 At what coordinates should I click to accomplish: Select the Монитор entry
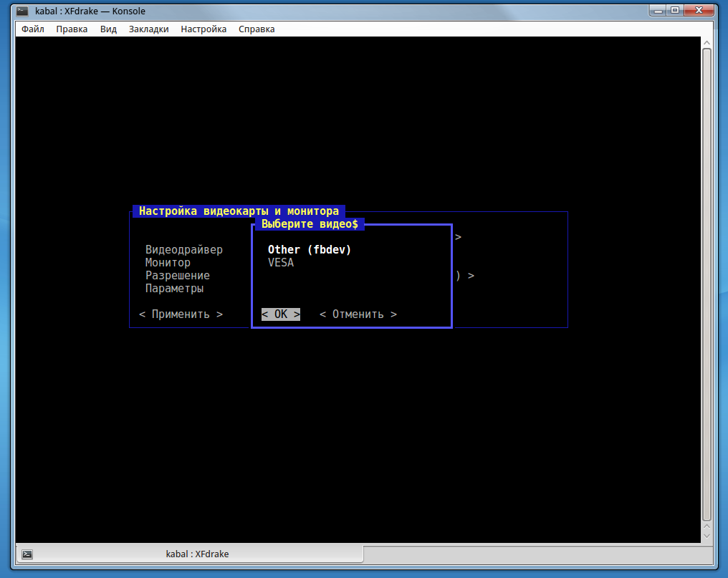click(x=168, y=263)
